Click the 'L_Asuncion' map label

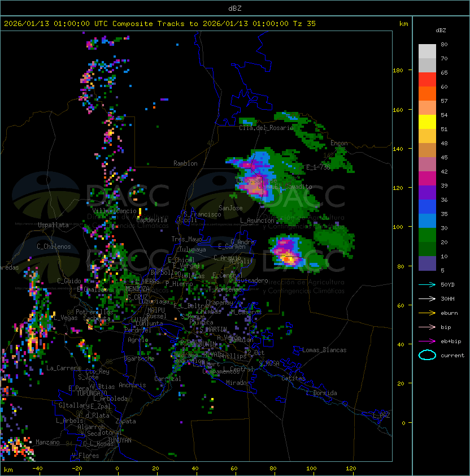click(x=257, y=220)
